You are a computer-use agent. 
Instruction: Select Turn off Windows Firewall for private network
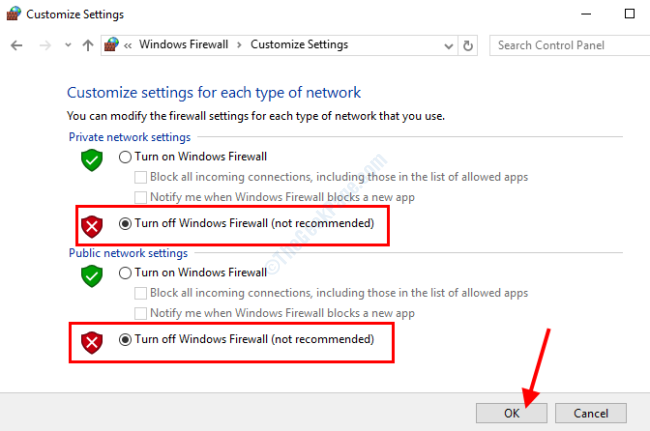[x=125, y=224]
